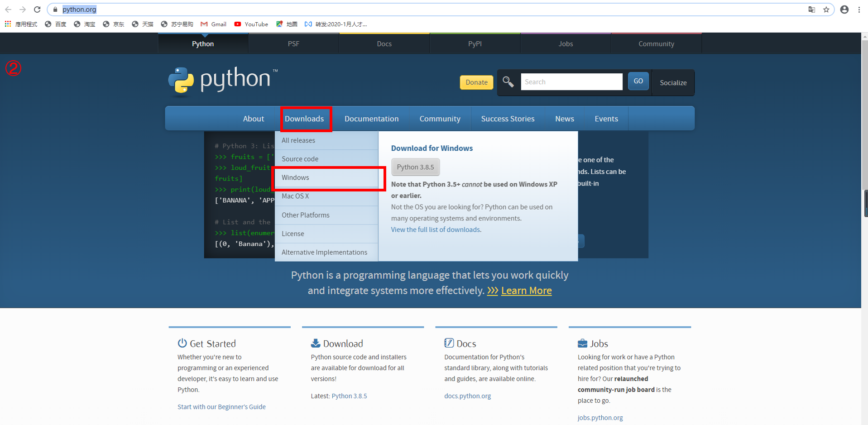Viewport: 868px width, 425px height.
Task: Open the 淘宝 bookmark
Action: point(85,24)
